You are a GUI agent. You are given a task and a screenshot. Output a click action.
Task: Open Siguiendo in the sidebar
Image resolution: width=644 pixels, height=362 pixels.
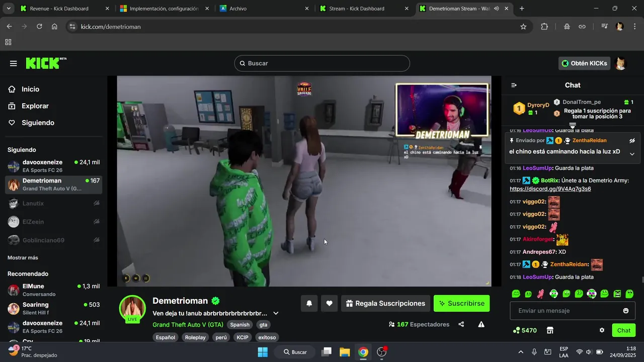pyautogui.click(x=38, y=123)
